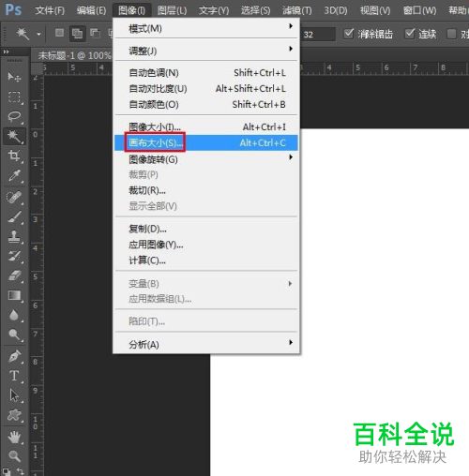Select the Clone Stamp tool
Image resolution: width=469 pixels, height=476 pixels.
coord(14,236)
